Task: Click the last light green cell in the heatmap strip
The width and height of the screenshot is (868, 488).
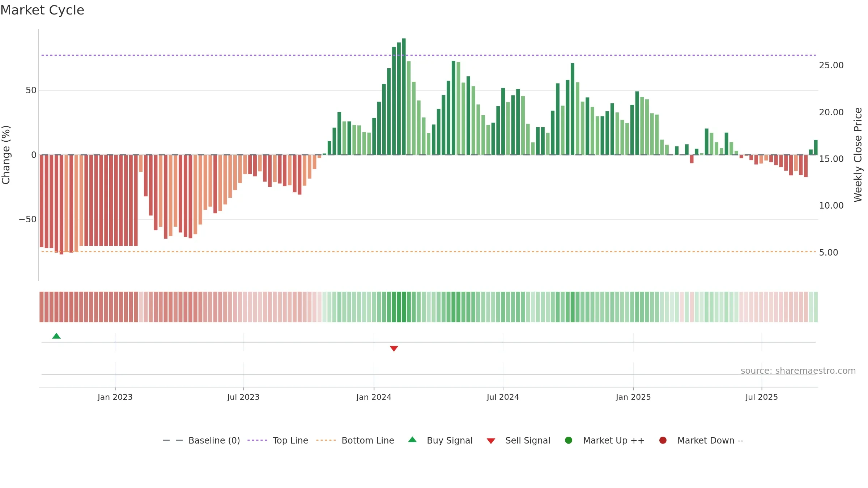Action: [816, 307]
